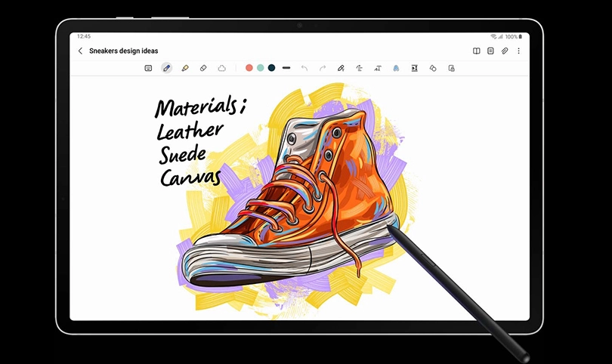Select the highlighter tool
The image size is (612, 364).
click(x=185, y=68)
